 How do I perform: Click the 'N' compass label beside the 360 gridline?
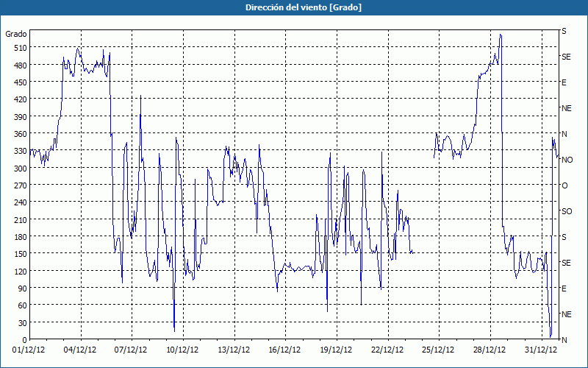[x=564, y=134]
